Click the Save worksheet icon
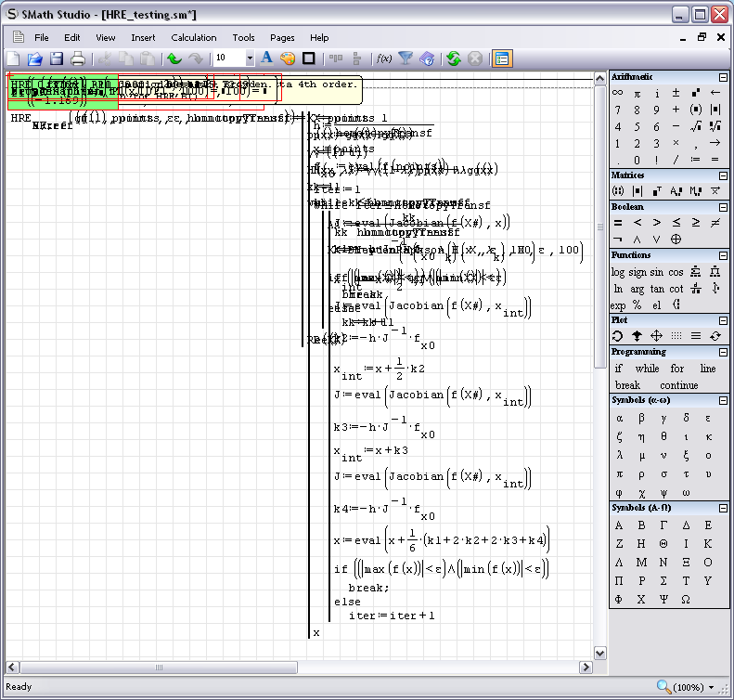Image resolution: width=734 pixels, height=700 pixels. click(57, 58)
